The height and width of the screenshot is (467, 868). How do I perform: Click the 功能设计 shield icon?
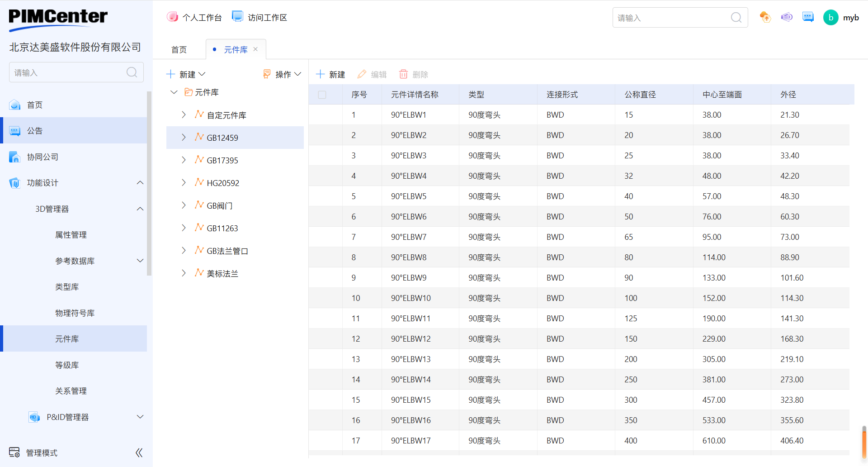pos(15,183)
